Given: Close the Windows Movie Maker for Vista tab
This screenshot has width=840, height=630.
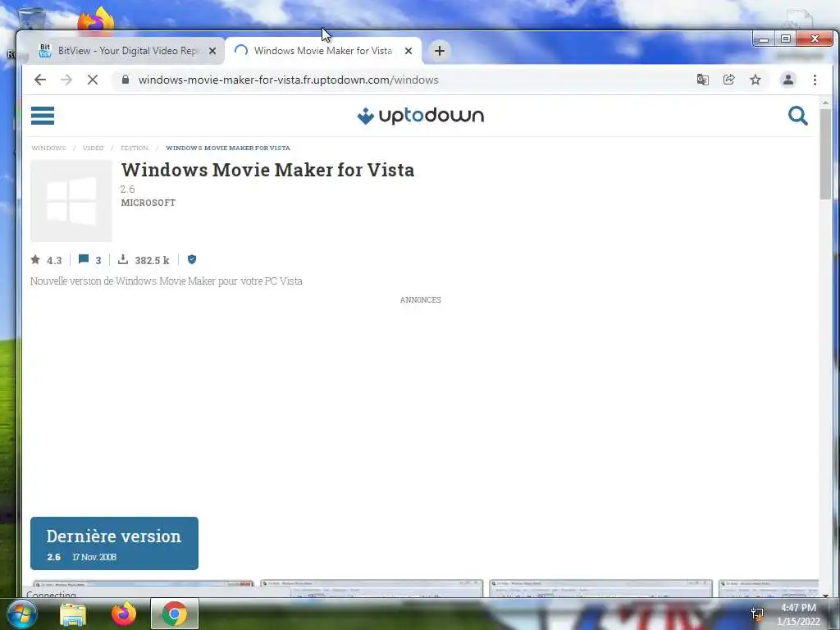Looking at the screenshot, I should tap(409, 51).
